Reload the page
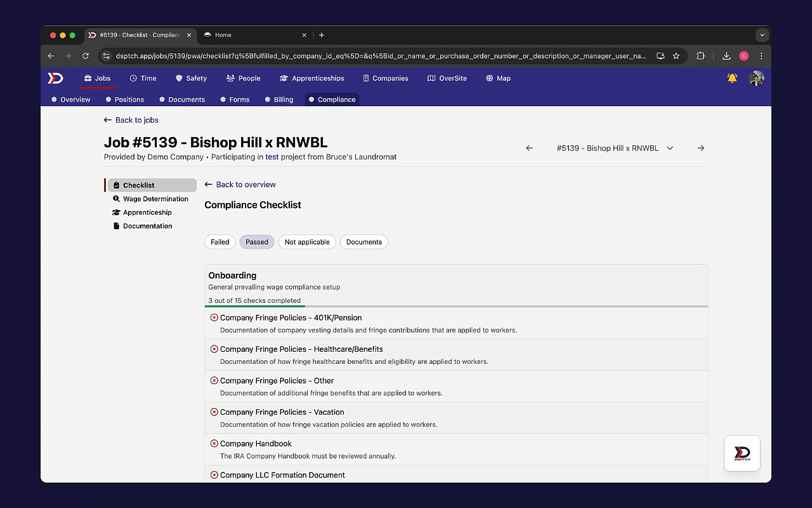 tap(86, 56)
